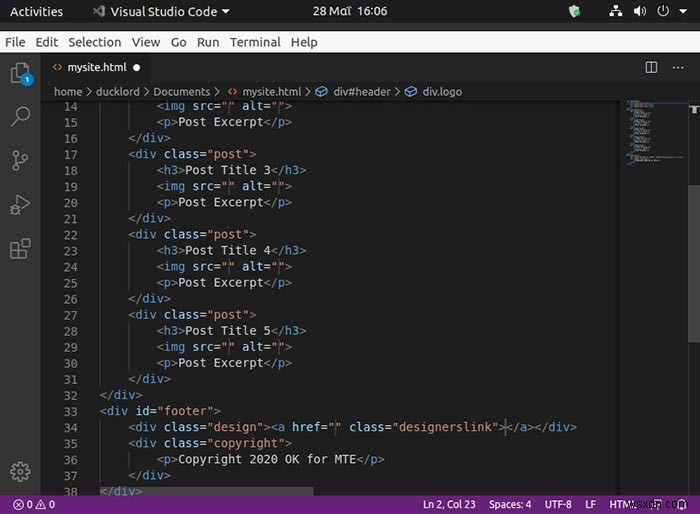Click the design class value on line 34

pos(235,427)
